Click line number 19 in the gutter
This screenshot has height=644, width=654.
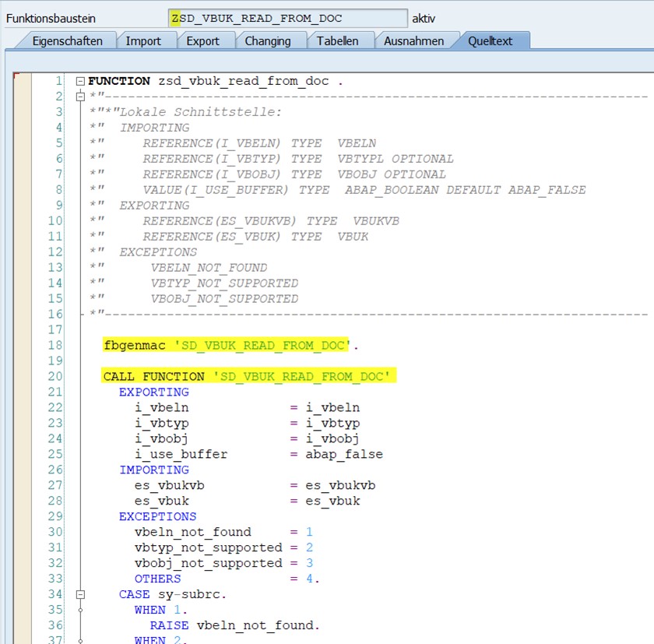(55, 361)
